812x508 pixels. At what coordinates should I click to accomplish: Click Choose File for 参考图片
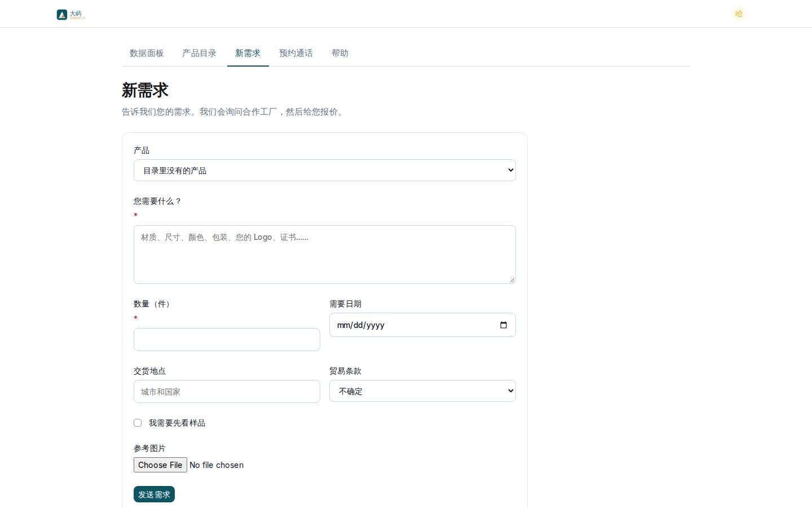coord(160,465)
